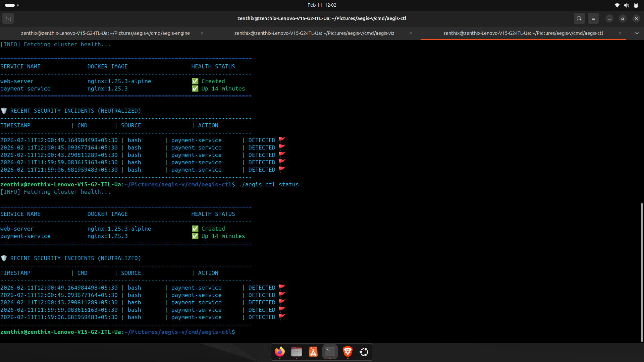Close the aegis-viz tab

pos(411,33)
